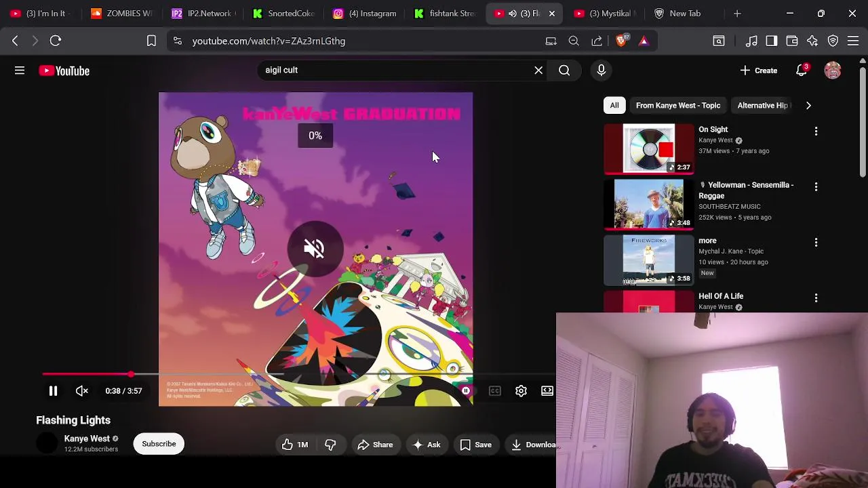The image size is (868, 488).
Task: Click the Create button
Action: tap(758, 70)
